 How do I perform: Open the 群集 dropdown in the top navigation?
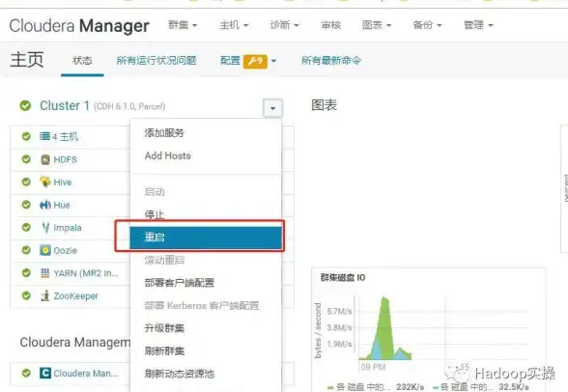[x=183, y=25]
